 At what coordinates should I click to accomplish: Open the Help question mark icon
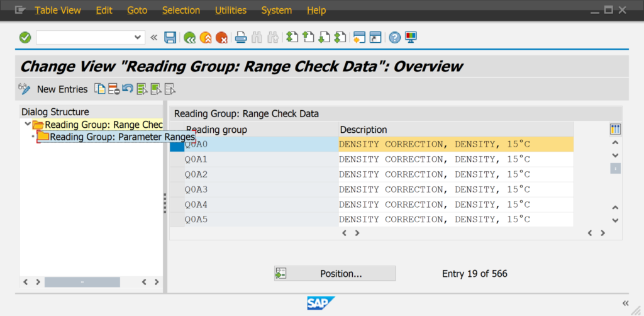(x=395, y=38)
